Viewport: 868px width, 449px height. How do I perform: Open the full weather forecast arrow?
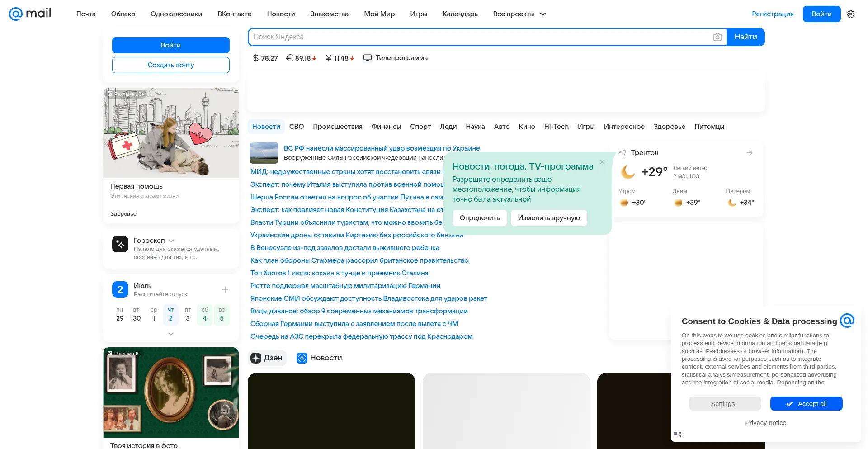[x=750, y=153]
